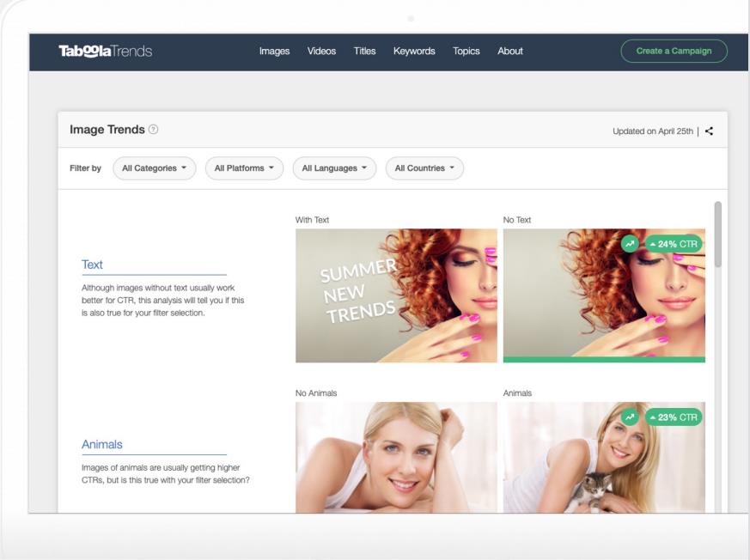Click the share icon beside the update date
Screen dimensions: 750x560
[x=709, y=131]
